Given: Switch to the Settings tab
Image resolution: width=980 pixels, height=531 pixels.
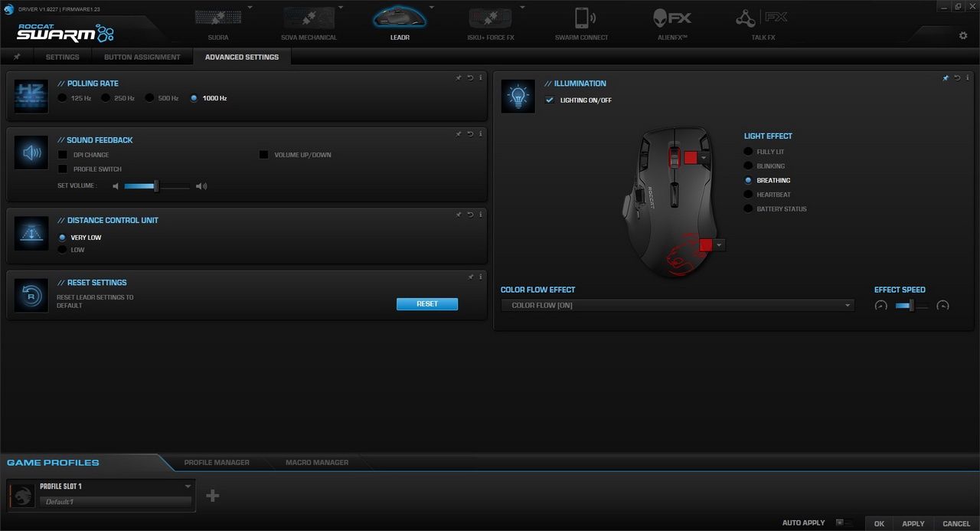Looking at the screenshot, I should [x=62, y=57].
